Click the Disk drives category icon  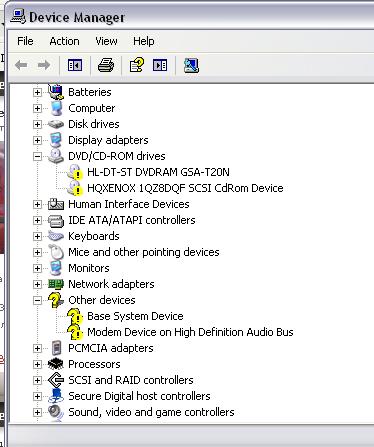click(56, 124)
